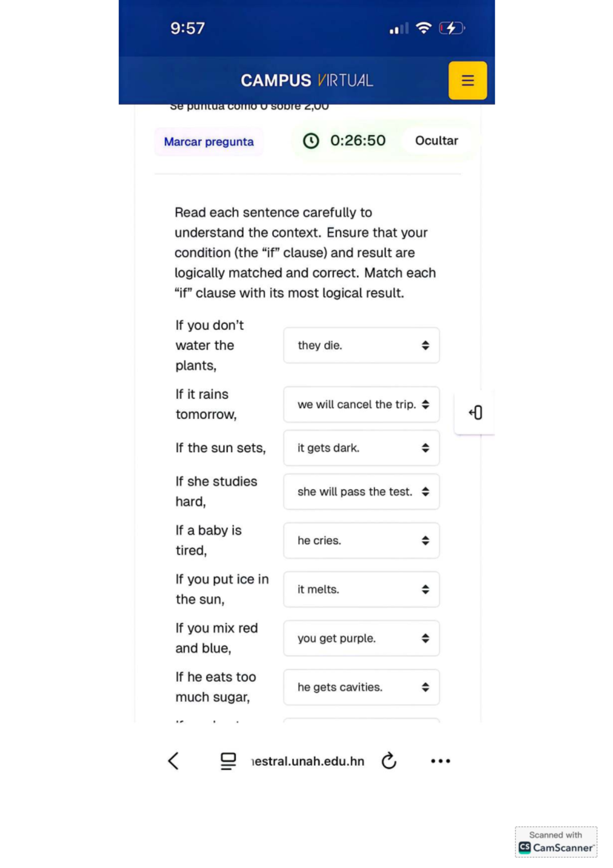
Task: Expand the 'it gets dark.' dropdown
Action: pos(361,448)
